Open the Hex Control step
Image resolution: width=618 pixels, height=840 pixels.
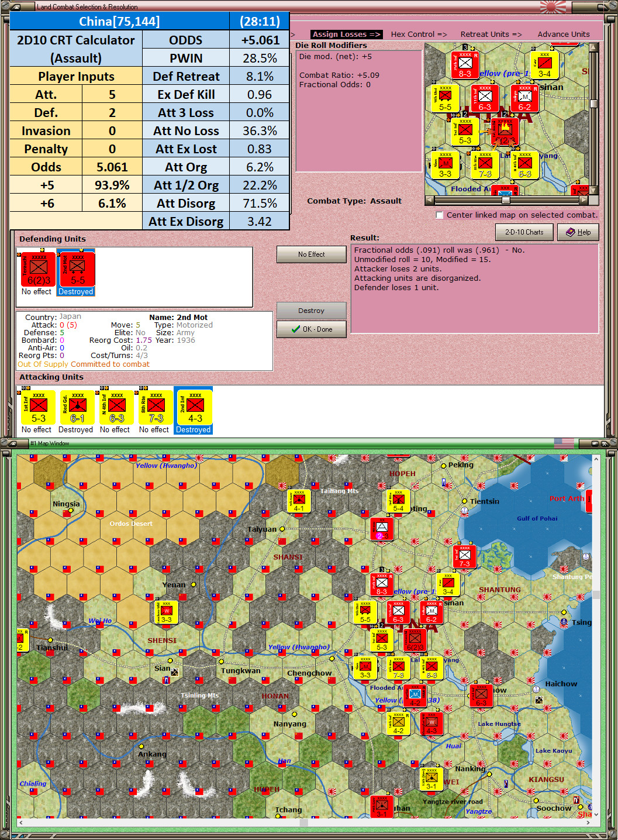pos(419,34)
